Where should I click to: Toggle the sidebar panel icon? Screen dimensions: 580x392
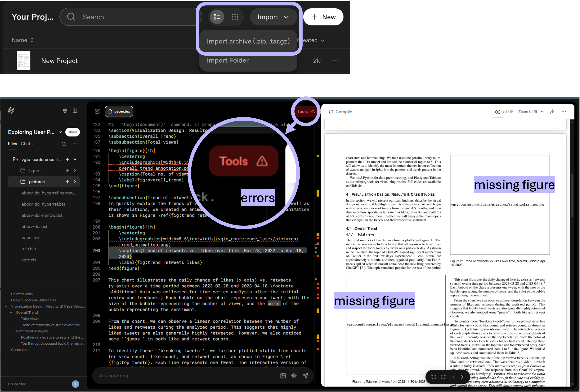click(75, 111)
